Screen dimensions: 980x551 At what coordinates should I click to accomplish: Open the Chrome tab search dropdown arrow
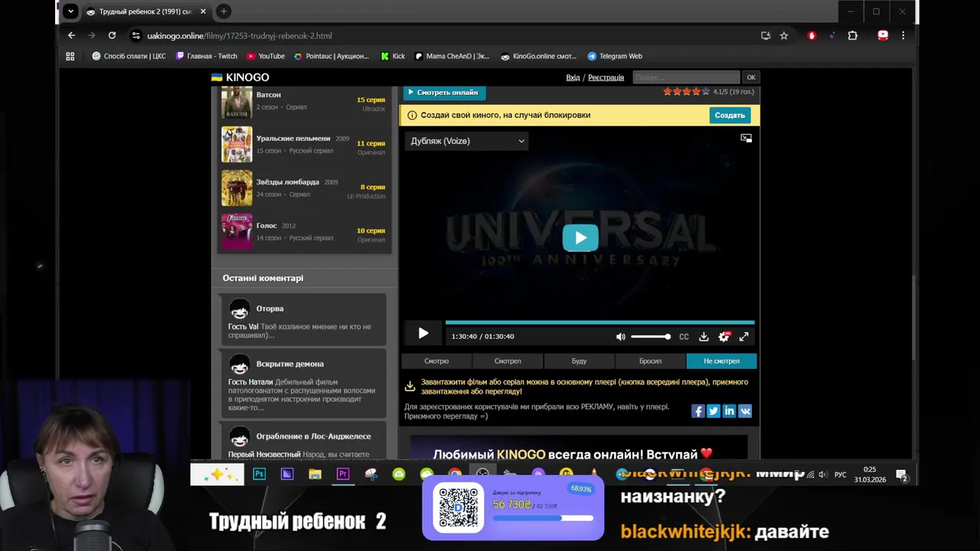pos(70,11)
